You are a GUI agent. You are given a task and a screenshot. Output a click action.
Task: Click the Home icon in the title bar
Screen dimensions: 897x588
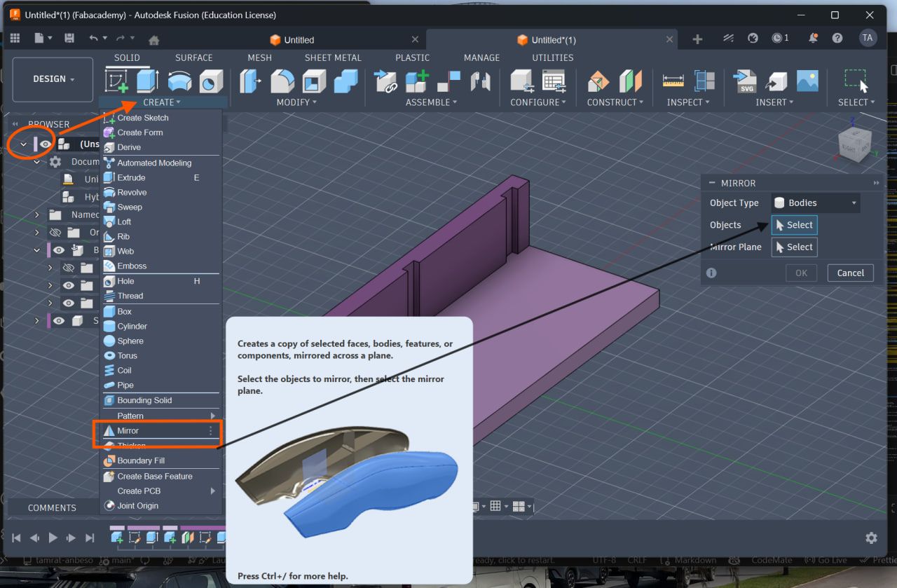click(154, 39)
